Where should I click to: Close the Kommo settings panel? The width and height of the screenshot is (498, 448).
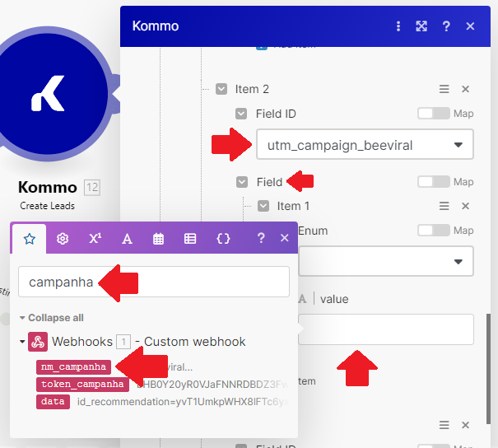[x=470, y=26]
